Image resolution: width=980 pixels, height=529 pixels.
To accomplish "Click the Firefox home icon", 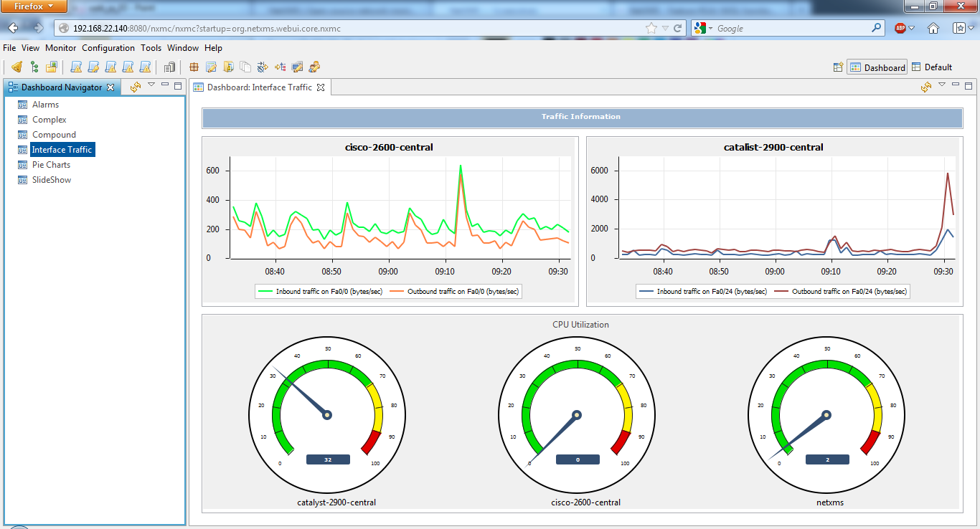I will coord(933,29).
